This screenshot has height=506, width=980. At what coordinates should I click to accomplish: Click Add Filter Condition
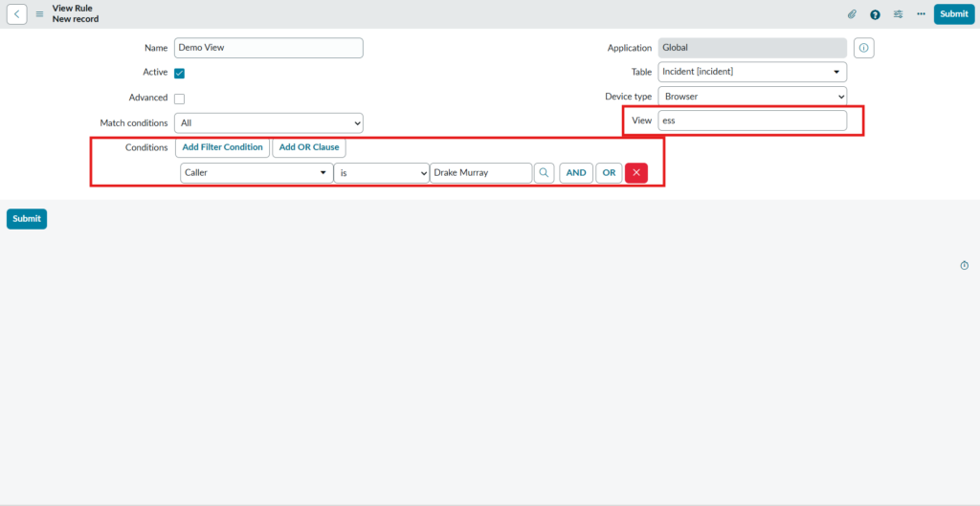point(222,147)
